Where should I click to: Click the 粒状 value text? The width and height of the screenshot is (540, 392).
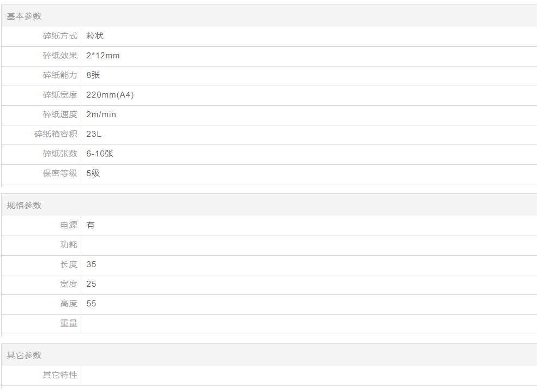pyautogui.click(x=95, y=36)
